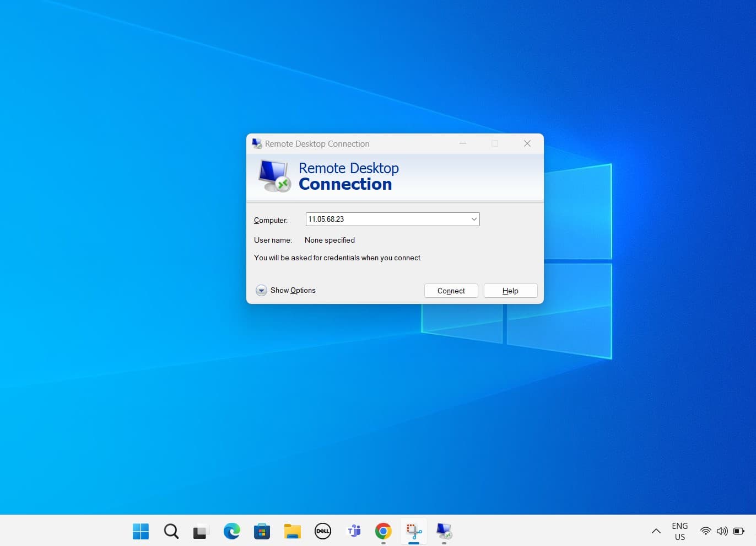This screenshot has width=756, height=546.
Task: Click the Connect button
Action: [451, 291]
